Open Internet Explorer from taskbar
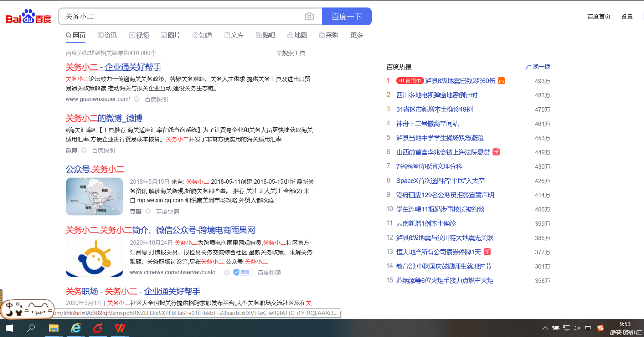 pos(76,328)
